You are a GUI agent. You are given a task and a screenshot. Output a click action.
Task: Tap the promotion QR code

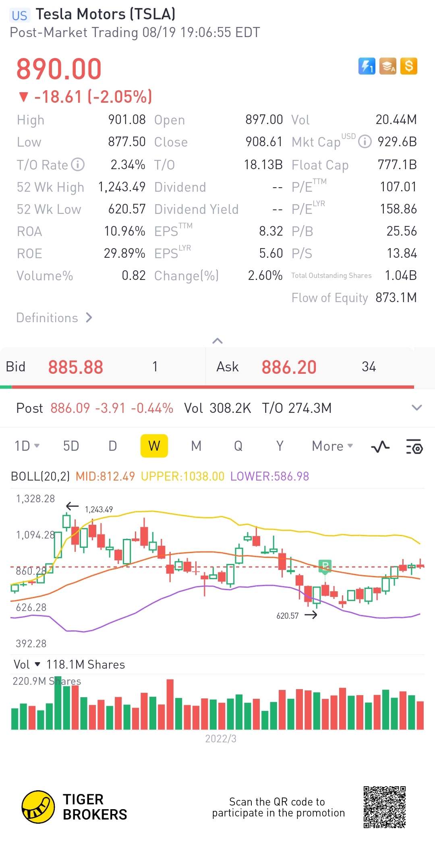(x=384, y=807)
